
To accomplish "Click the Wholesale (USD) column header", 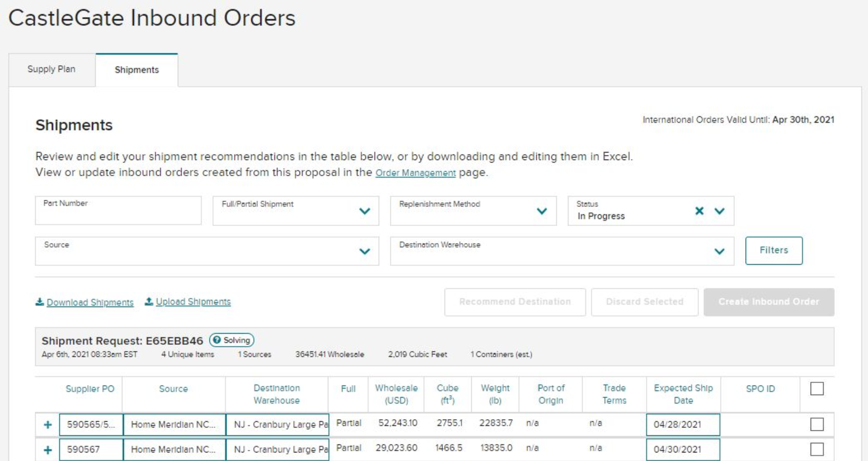I will click(396, 394).
